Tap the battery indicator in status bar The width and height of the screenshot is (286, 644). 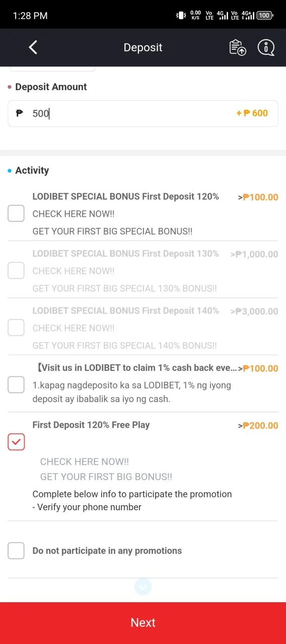[x=265, y=16]
